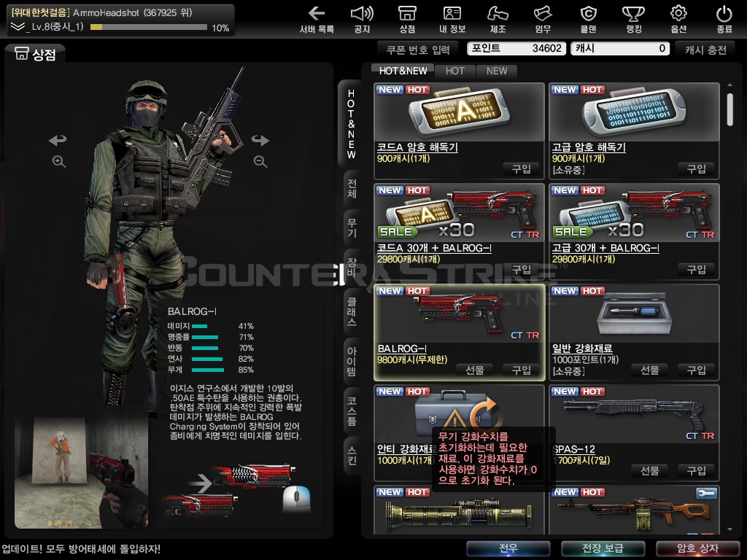Select the vertical HOT&NEW category tab

pos(351,124)
